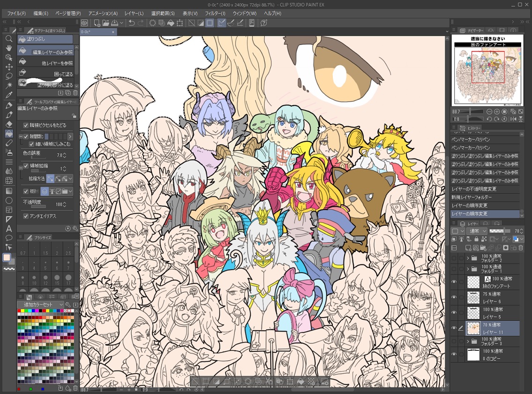The image size is (532, 394).
Task: Open the 追加カラーセット dropdown
Action: click(41, 304)
